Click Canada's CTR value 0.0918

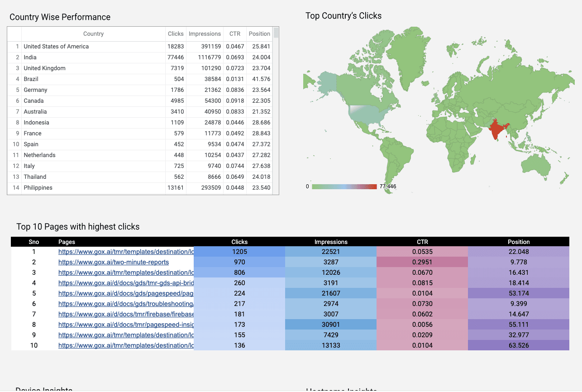(235, 101)
